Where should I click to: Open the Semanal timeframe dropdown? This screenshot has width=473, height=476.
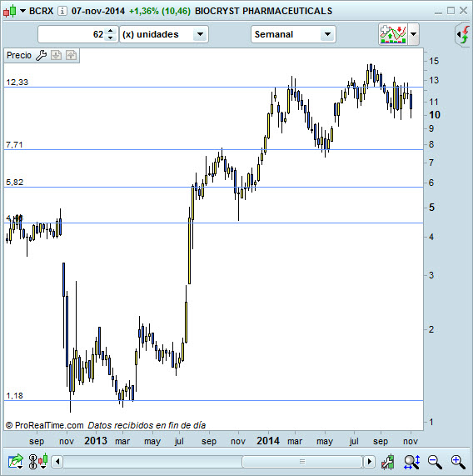293,34
